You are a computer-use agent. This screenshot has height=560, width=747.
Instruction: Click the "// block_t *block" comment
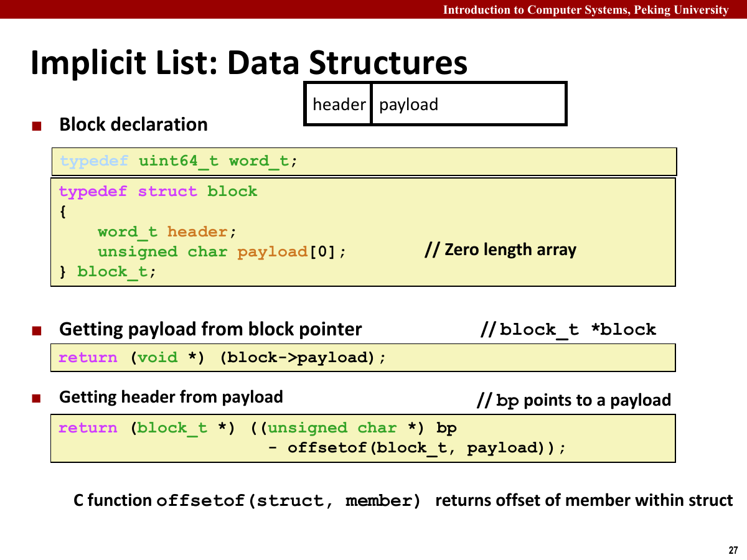pos(569,329)
